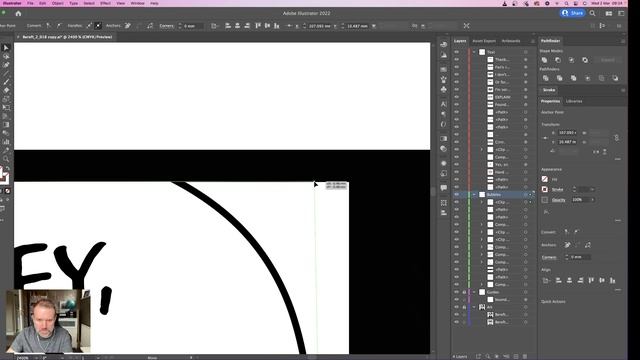Click the Share button

(x=572, y=13)
